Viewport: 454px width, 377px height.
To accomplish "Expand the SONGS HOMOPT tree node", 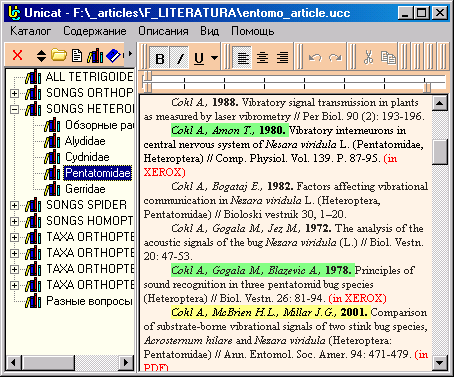I will click(x=14, y=221).
